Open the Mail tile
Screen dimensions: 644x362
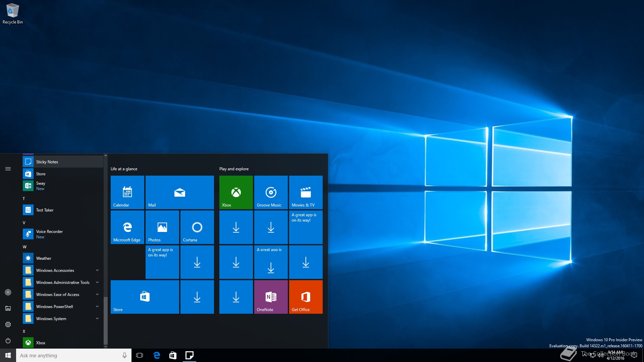point(180,192)
